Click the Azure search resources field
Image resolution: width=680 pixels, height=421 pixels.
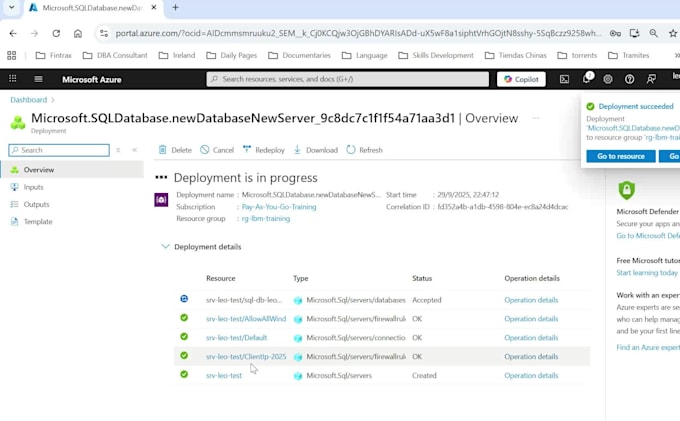(347, 79)
